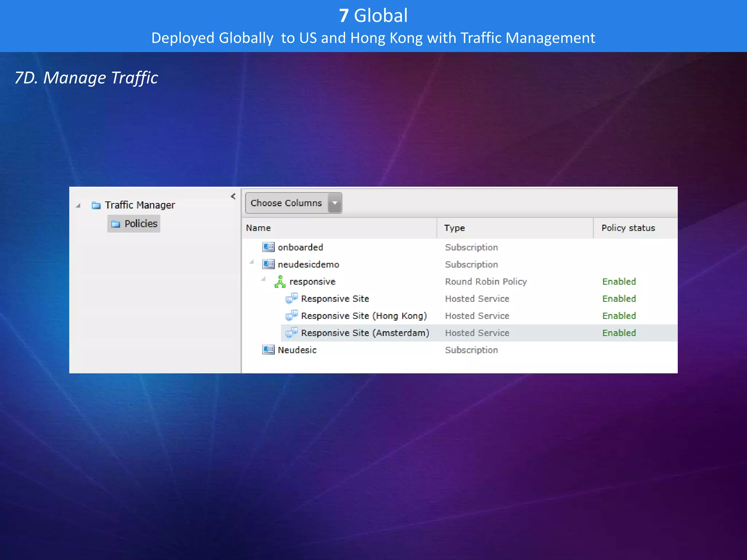Collapse the left navigation pane arrow
The image size is (747, 560).
click(233, 197)
